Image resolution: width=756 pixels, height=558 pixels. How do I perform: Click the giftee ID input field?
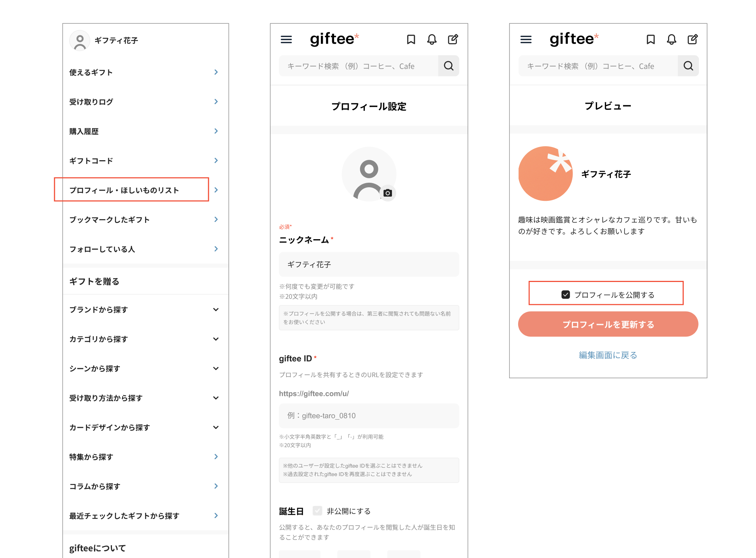coord(369,416)
